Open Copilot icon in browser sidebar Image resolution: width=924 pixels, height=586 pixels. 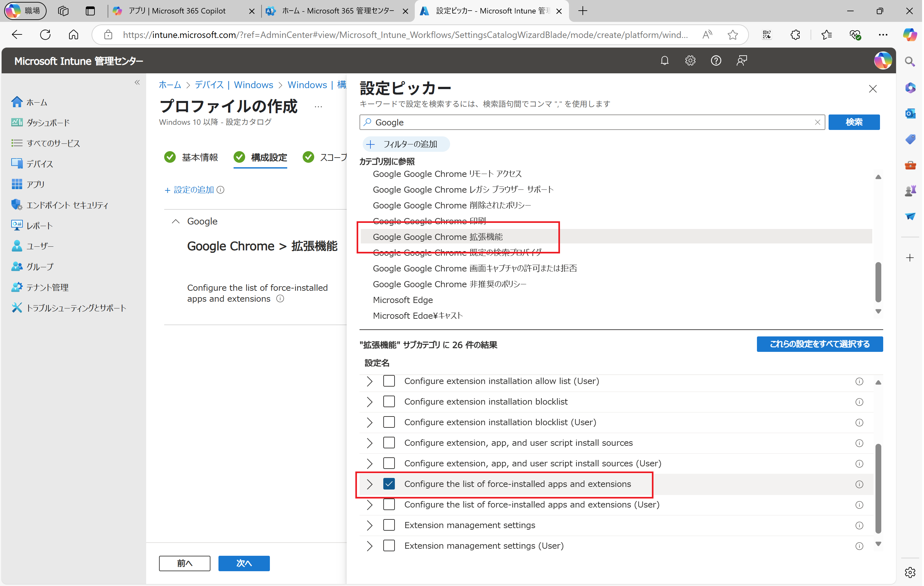[910, 34]
